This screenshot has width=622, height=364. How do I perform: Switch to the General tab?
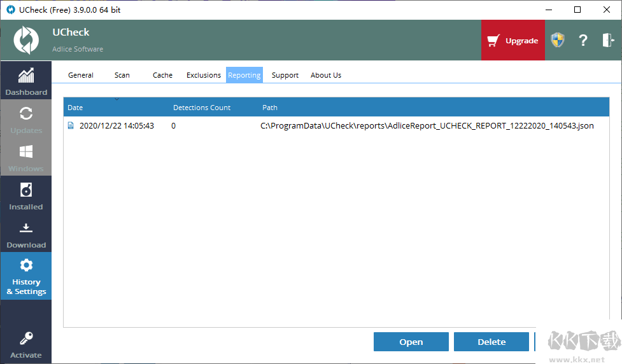pyautogui.click(x=80, y=75)
